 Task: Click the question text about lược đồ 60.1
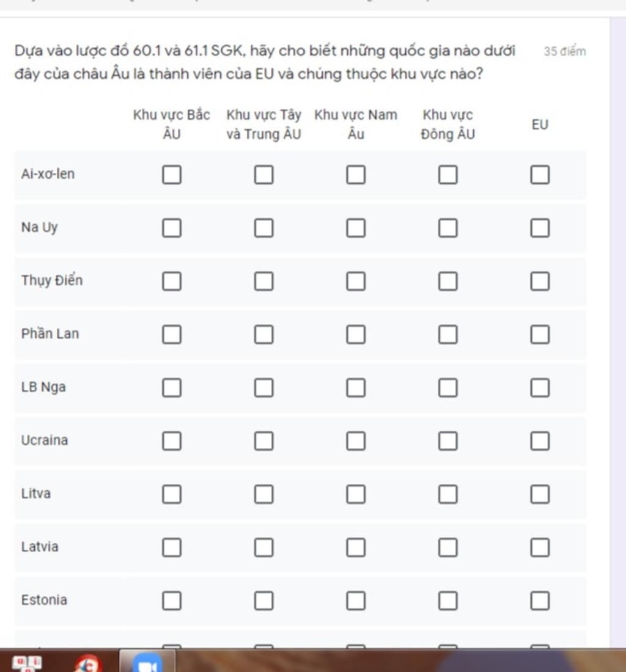(x=265, y=62)
